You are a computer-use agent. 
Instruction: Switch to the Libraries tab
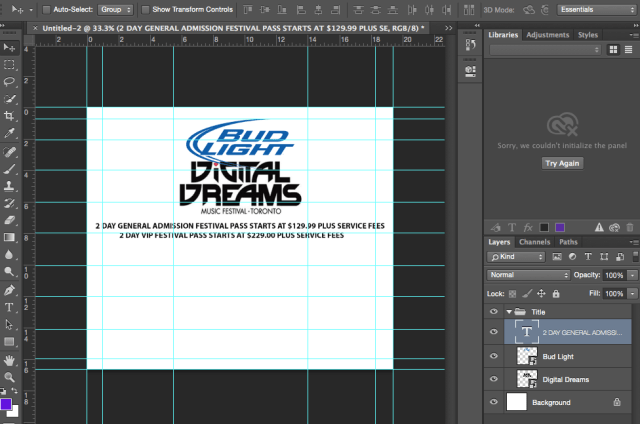click(503, 35)
